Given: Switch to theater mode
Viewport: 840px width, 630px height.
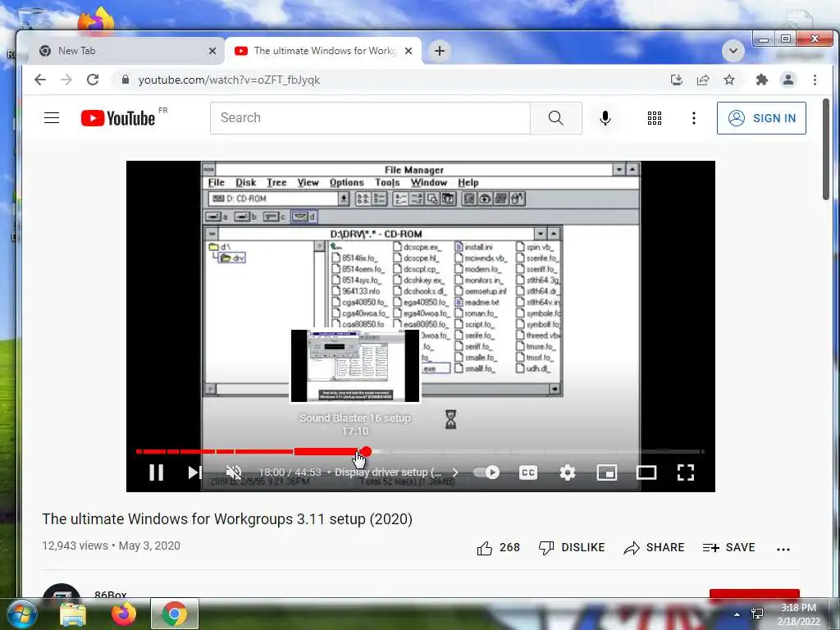Looking at the screenshot, I should click(x=646, y=472).
